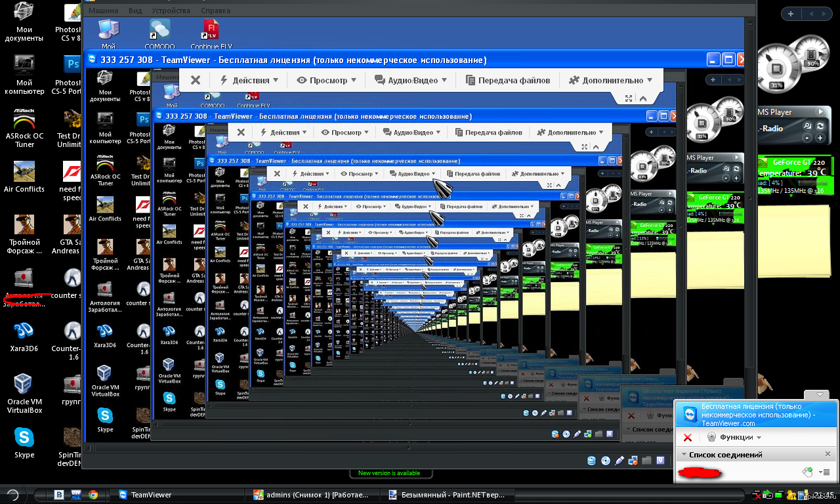This screenshot has width=840, height=504.
Task: Click VirtualBox video capture V status icon
Action: [x=660, y=461]
